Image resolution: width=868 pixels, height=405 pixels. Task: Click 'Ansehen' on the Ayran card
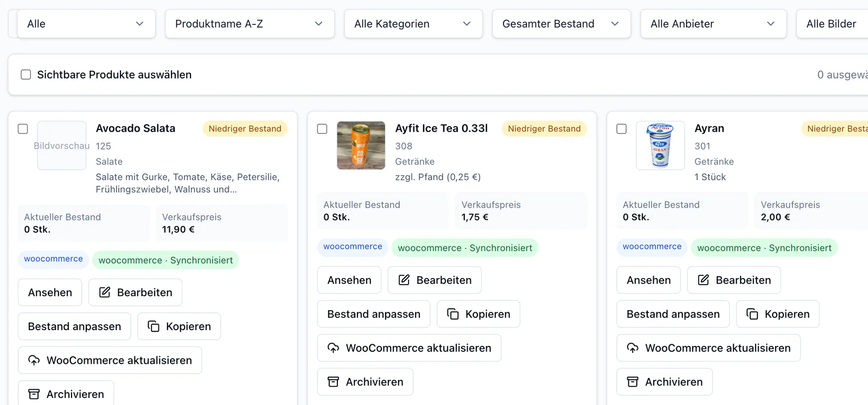649,280
